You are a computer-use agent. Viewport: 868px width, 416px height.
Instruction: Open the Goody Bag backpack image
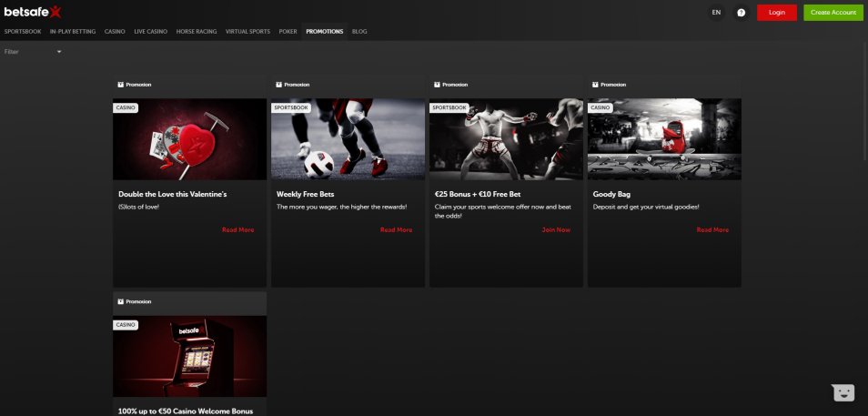point(664,139)
